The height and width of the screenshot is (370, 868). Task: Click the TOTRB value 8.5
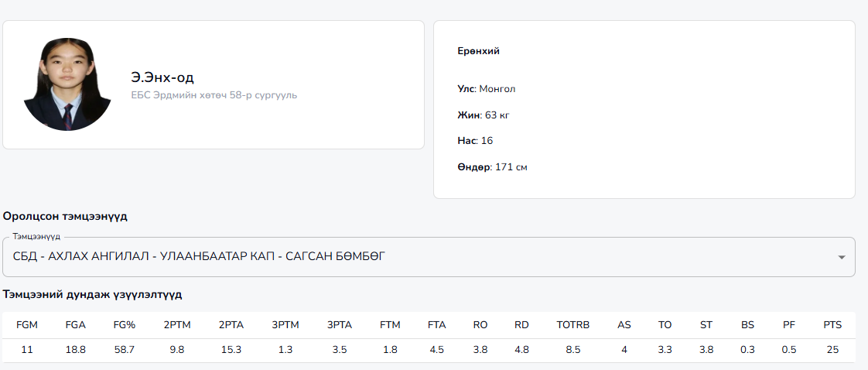pos(573,350)
